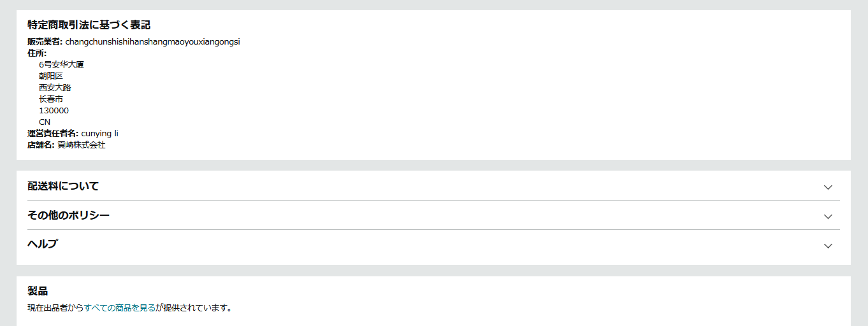This screenshot has width=868, height=326.
Task: Click the chevron icon beside その他のポリシー
Action: (x=828, y=216)
